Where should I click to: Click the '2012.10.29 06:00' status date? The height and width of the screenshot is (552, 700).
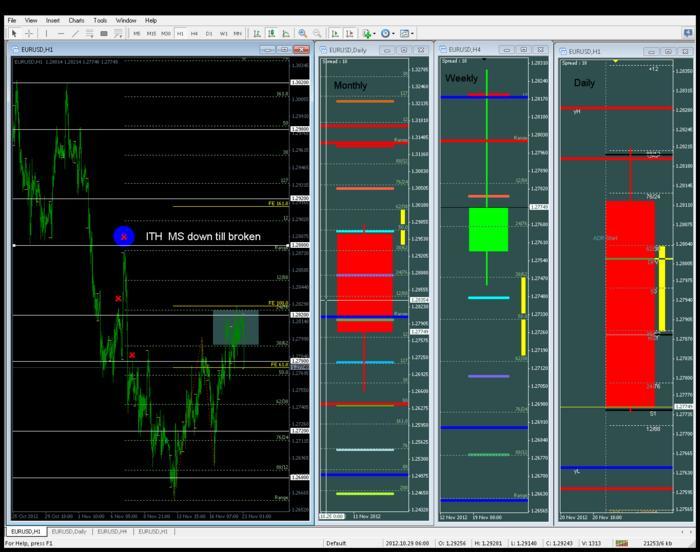click(x=407, y=543)
